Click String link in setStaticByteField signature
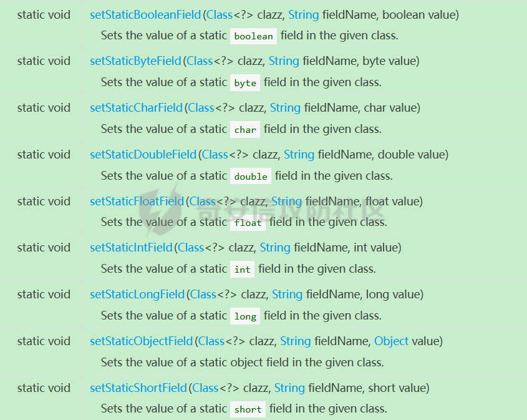 coord(284,61)
